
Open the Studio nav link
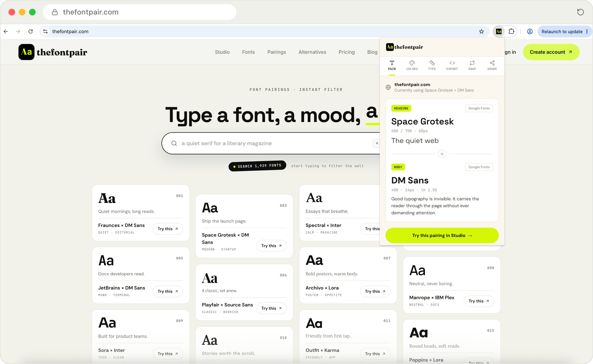(x=222, y=52)
